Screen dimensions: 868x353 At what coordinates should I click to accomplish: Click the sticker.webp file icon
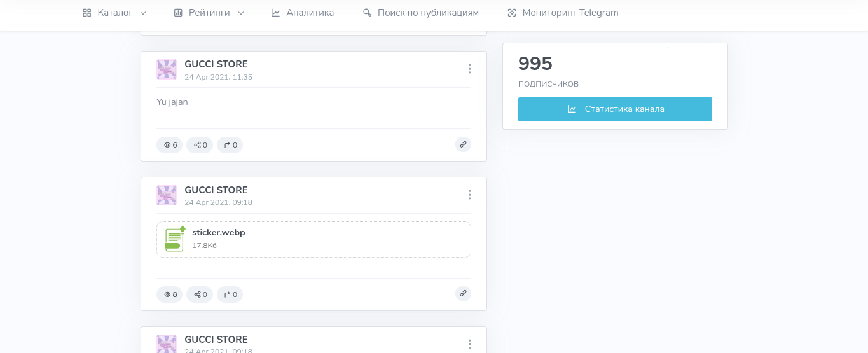pyautogui.click(x=175, y=239)
